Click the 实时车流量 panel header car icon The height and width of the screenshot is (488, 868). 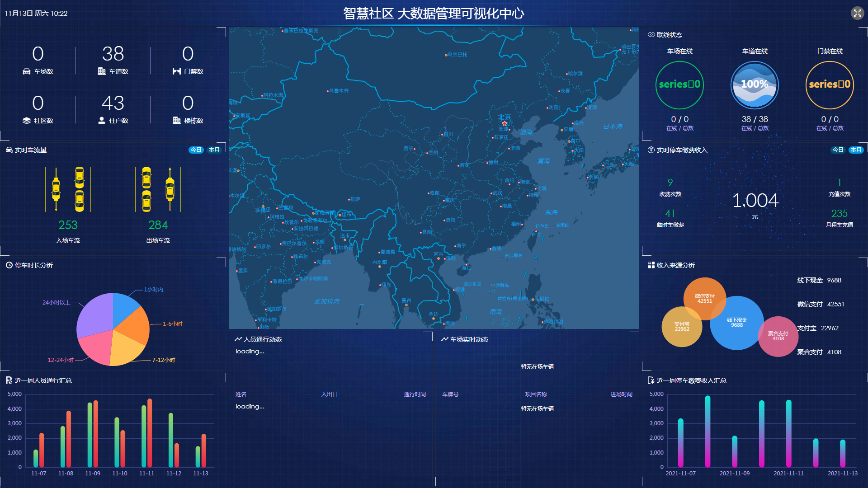(10, 150)
